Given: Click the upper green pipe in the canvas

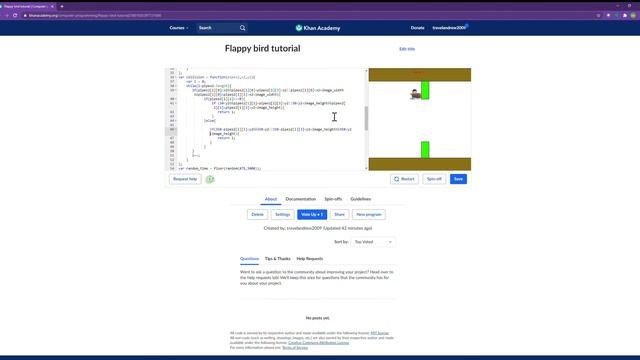Looking at the screenshot, I should (425, 90).
